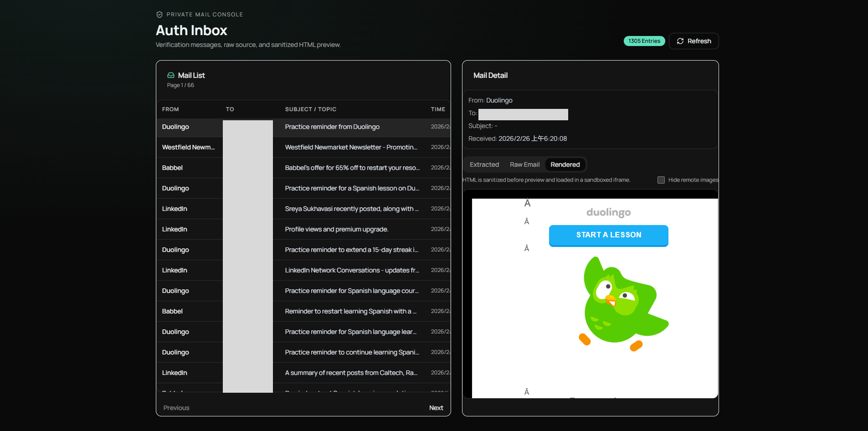Screen dimensions: 868x431
Task: Click the 1305 Entries badge
Action: 644,41
